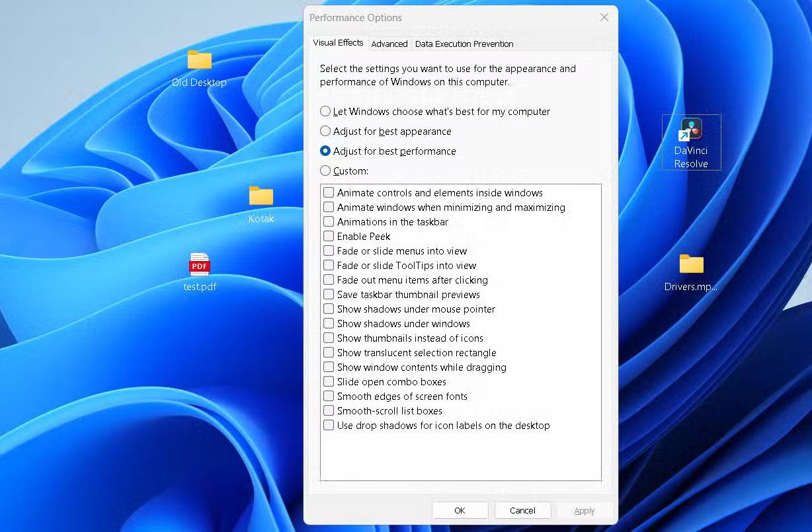Screen dimensions: 812x532
Task: Check "Use drop shadows for icon labels on the desktop"
Action: point(329,425)
